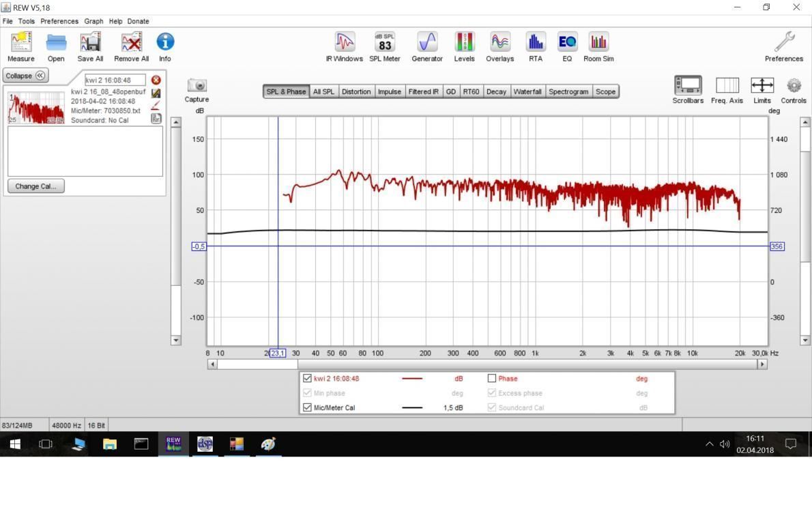Switch to the Filtered IR tab
The height and width of the screenshot is (524, 812).
tap(424, 91)
